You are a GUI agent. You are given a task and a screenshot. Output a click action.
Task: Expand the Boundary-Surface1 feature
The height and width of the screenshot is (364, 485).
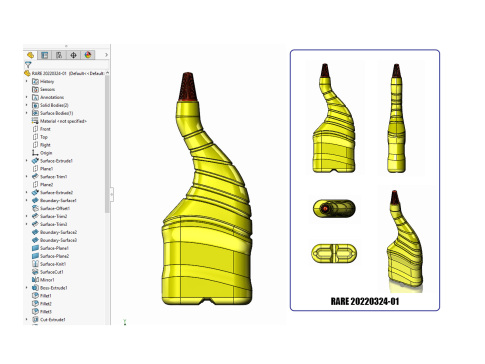click(27, 200)
